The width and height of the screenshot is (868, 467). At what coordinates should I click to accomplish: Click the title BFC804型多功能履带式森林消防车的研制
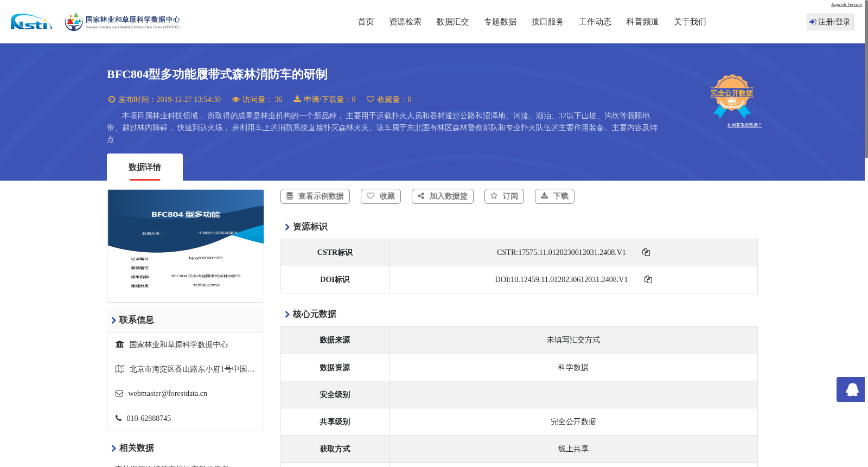[217, 74]
